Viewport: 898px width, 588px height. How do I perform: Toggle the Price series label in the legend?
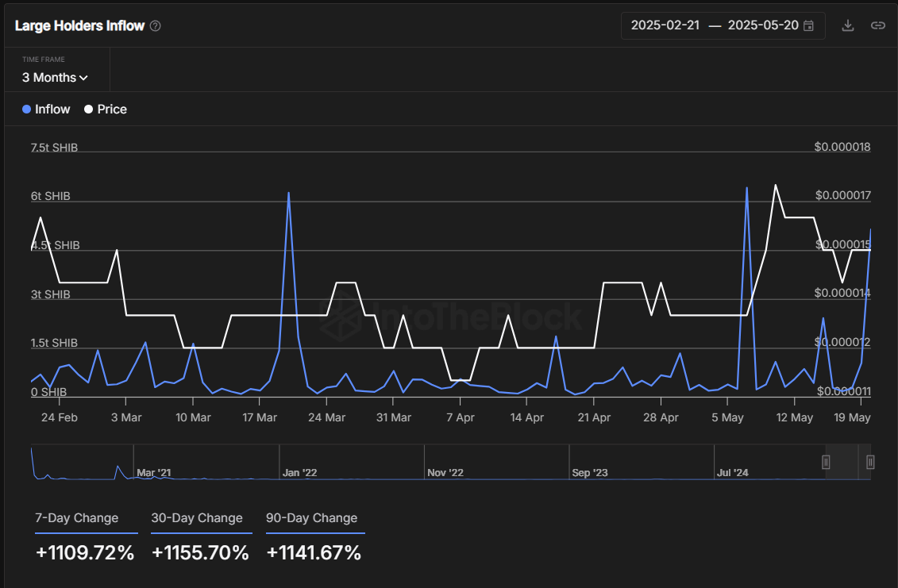click(112, 110)
